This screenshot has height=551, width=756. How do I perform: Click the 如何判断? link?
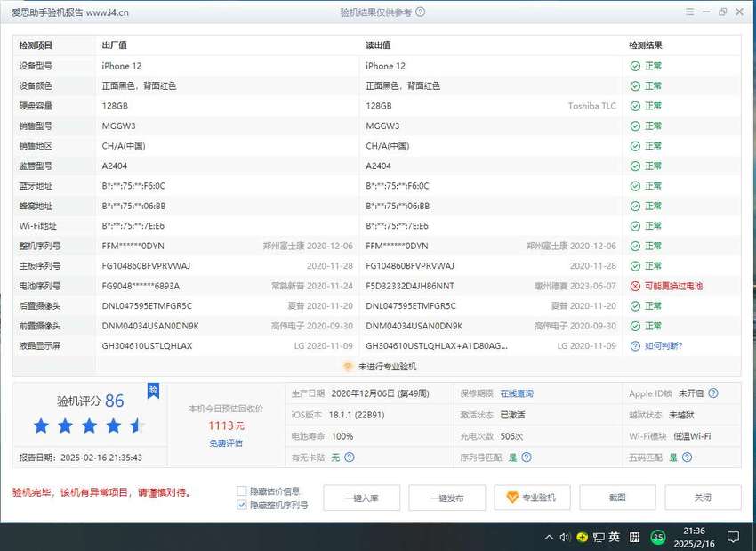664,346
